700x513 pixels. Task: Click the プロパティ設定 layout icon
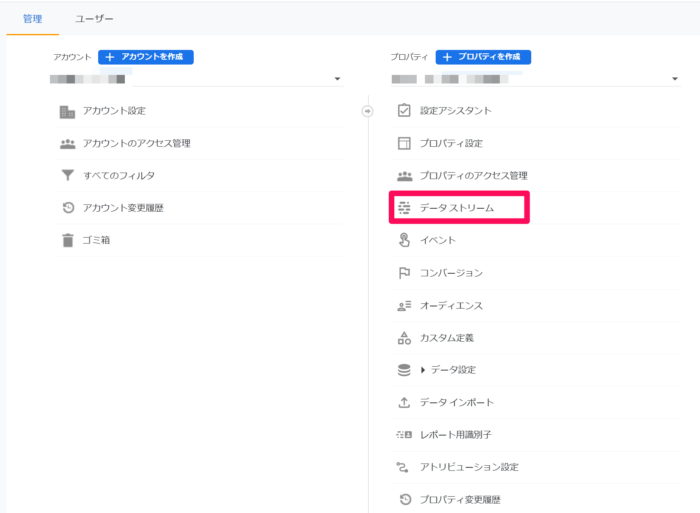404,143
